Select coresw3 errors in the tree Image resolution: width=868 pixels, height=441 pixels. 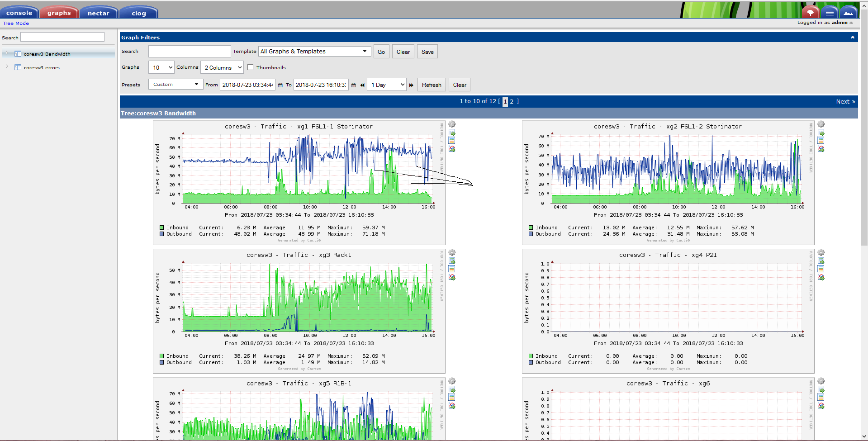(x=42, y=67)
